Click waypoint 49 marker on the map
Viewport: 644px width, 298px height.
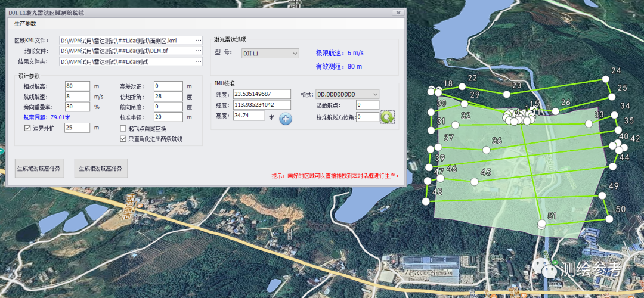pos(602,195)
